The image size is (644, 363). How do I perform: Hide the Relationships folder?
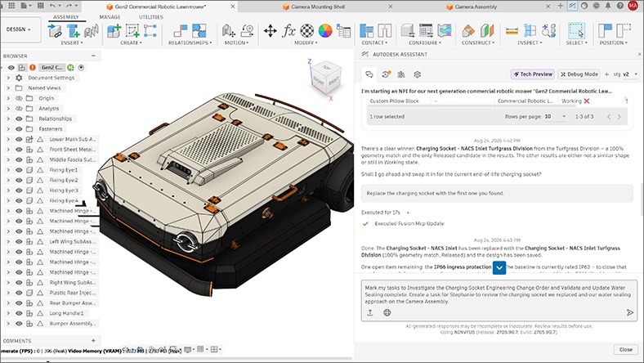coord(19,119)
